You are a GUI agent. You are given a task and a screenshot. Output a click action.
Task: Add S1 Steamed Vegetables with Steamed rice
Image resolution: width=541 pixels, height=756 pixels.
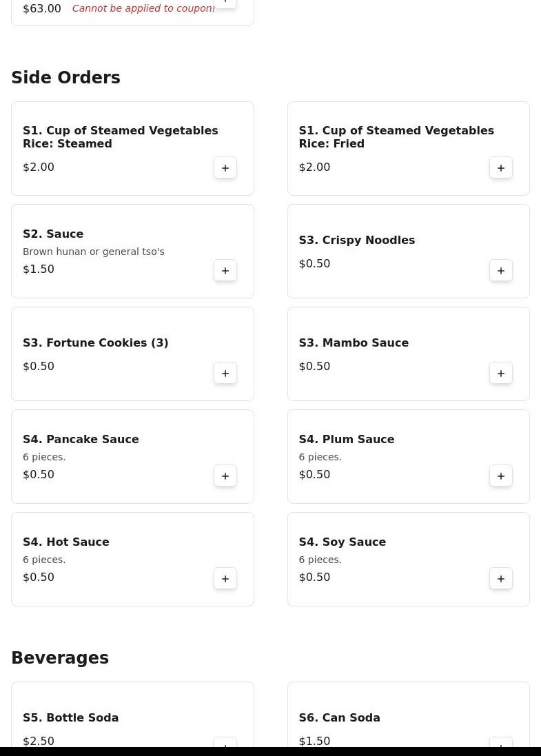click(225, 167)
